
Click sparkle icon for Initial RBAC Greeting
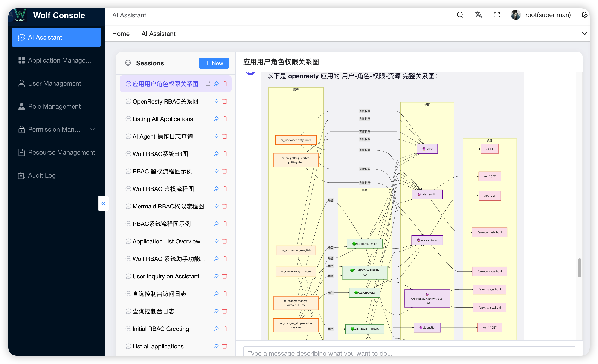point(216,329)
